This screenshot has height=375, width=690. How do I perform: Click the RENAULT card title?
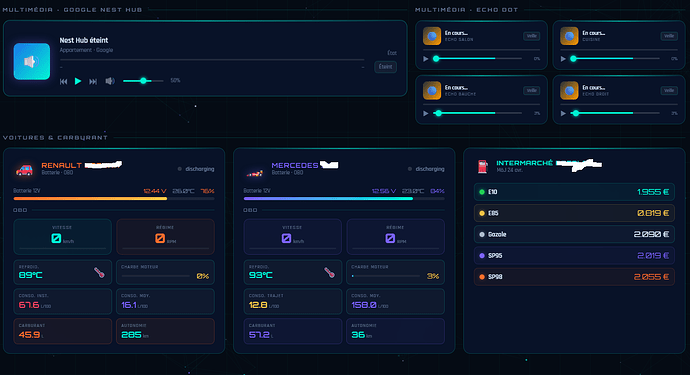[62, 165]
